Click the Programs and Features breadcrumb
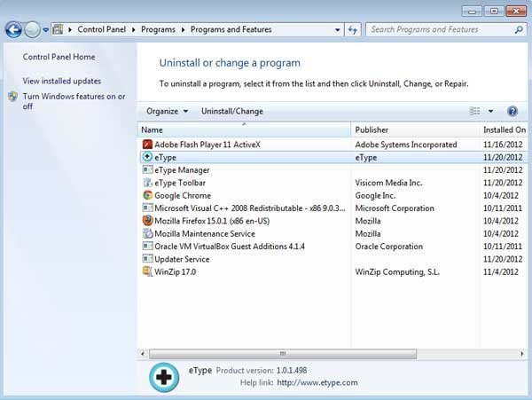This screenshot has width=532, height=400. point(231,29)
